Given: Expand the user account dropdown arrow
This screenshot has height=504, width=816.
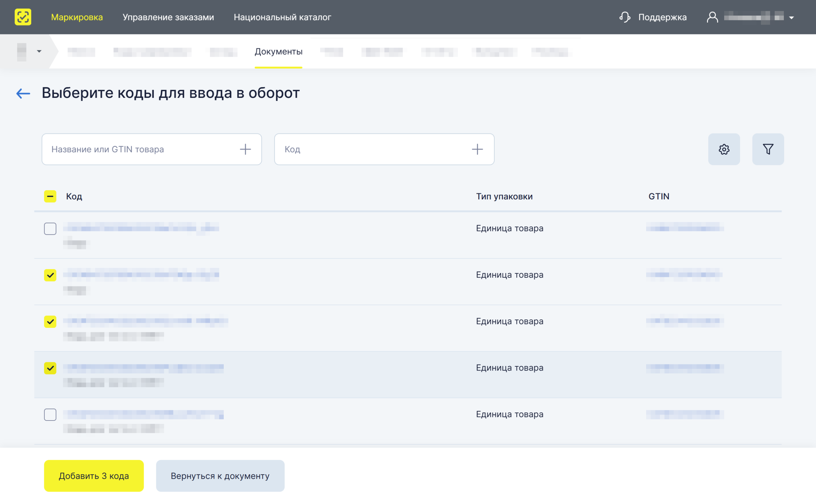Looking at the screenshot, I should coord(791,18).
